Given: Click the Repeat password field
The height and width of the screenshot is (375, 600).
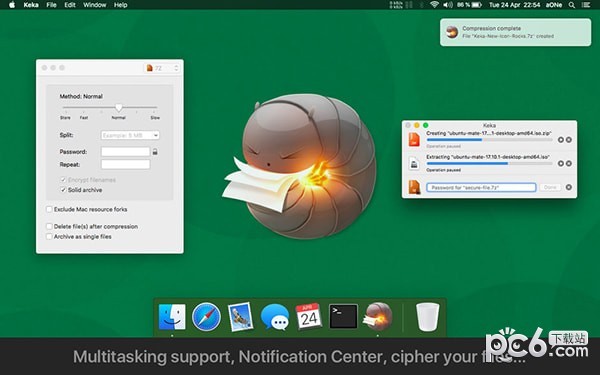Looking at the screenshot, I should (126, 165).
